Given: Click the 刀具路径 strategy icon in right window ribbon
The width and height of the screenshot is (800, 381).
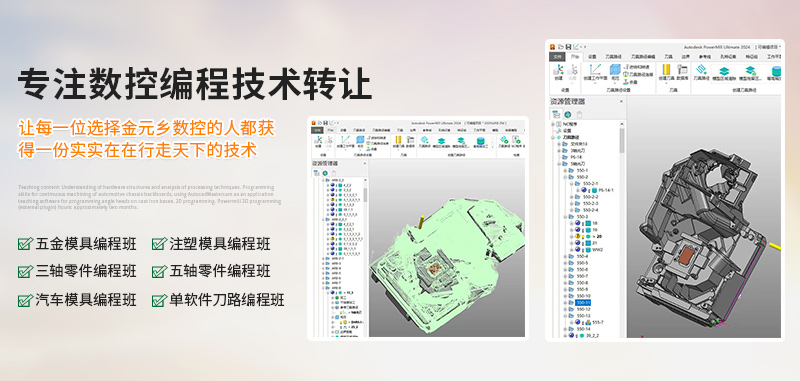Looking at the screenshot, I should [701, 69].
